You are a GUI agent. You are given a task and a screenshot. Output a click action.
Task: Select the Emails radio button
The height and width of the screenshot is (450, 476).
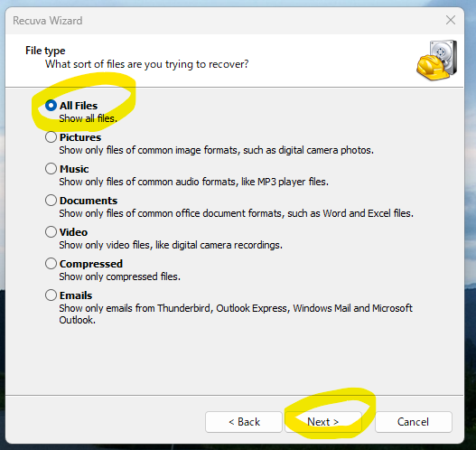pyautogui.click(x=51, y=295)
